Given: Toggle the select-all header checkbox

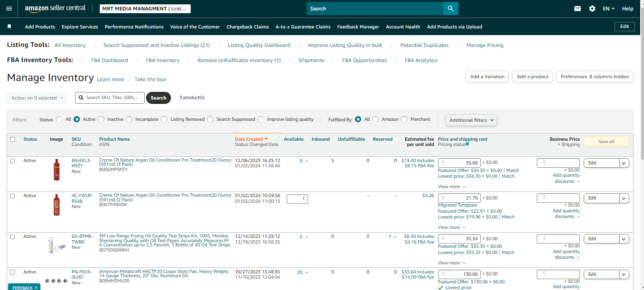Looking at the screenshot, I should 12,139.
